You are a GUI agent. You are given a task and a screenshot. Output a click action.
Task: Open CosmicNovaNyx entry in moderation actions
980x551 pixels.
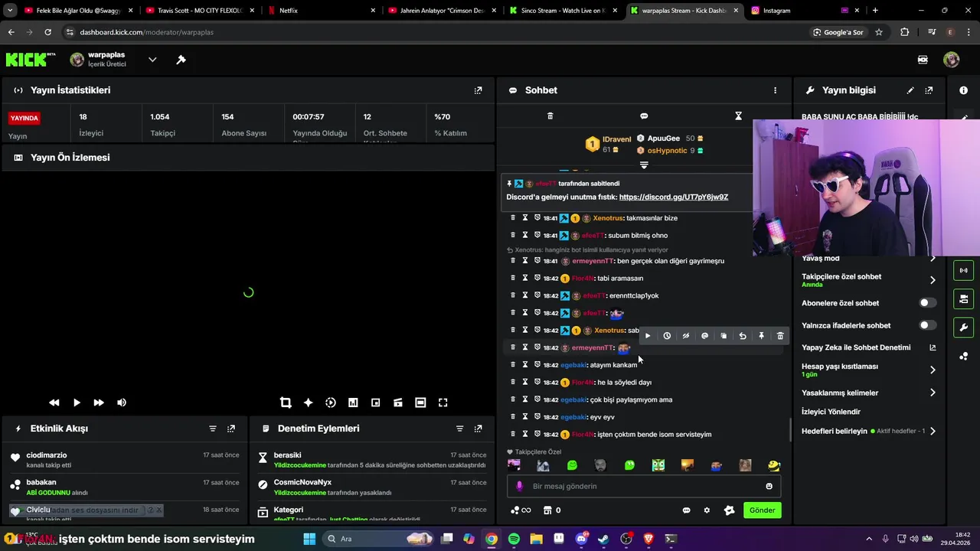pos(302,483)
